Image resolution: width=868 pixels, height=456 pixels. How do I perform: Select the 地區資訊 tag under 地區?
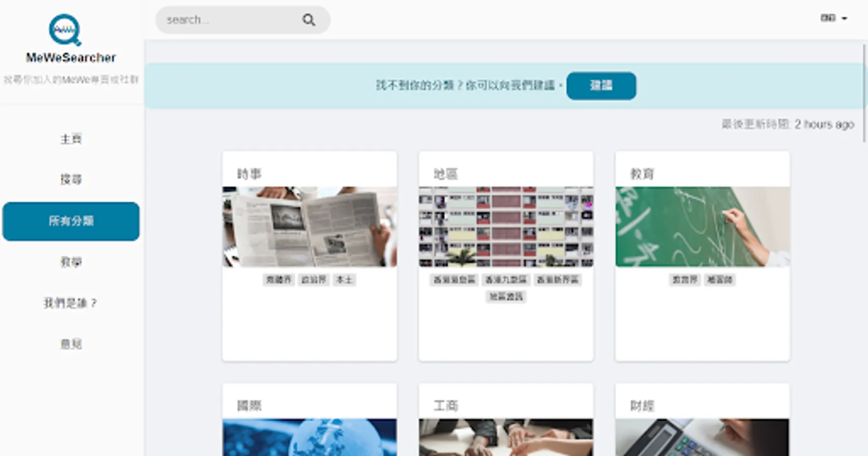point(506,296)
